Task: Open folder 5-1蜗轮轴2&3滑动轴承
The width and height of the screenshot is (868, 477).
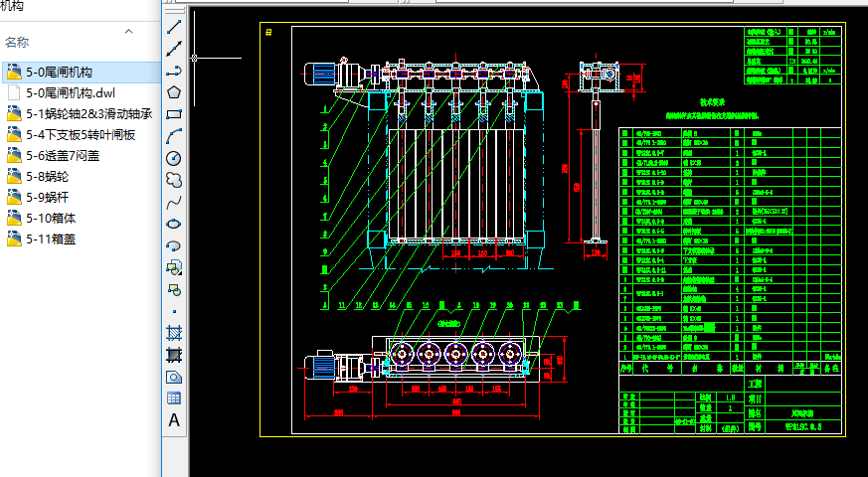Action: coord(88,114)
